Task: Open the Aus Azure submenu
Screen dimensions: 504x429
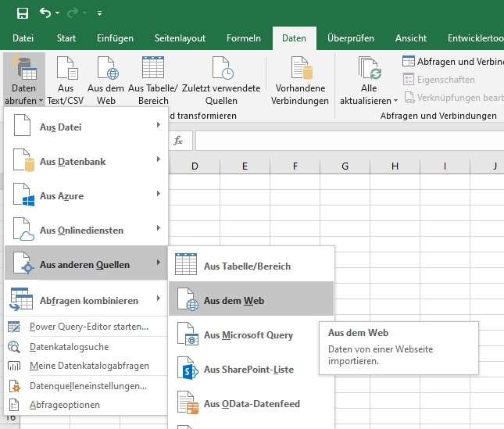Action: click(x=86, y=195)
